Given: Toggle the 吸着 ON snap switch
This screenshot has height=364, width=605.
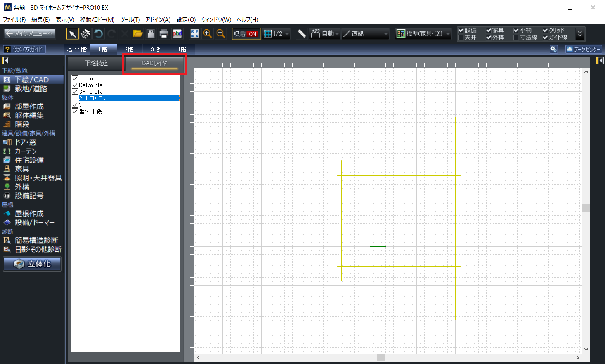Looking at the screenshot, I should (x=246, y=34).
